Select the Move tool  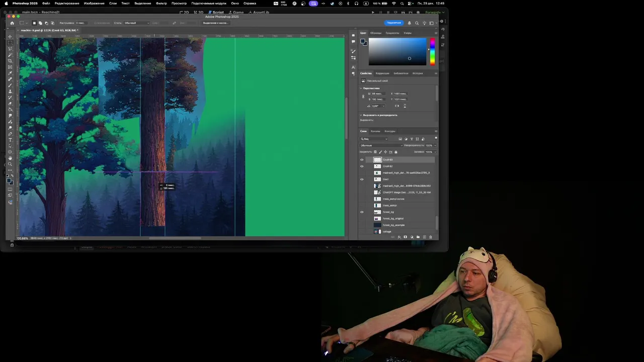10,37
